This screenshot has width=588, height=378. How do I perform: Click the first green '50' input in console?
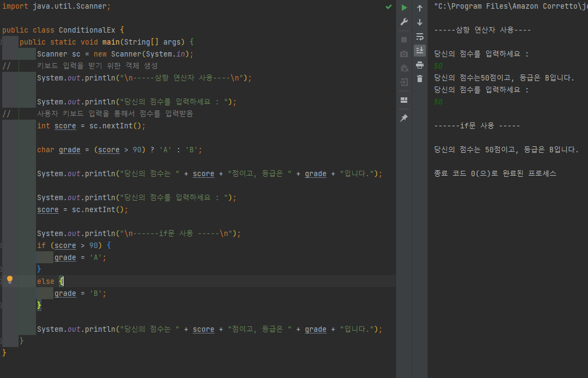point(438,66)
